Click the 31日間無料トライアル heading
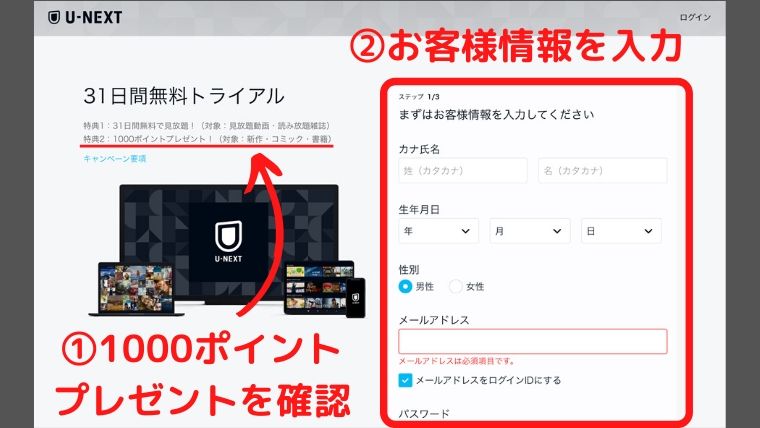The image size is (760, 428). (184, 96)
